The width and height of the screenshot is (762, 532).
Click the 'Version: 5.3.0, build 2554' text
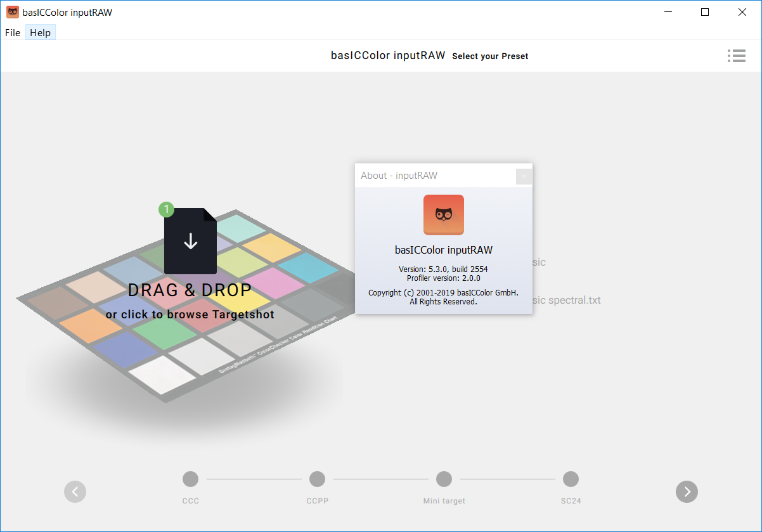tap(444, 269)
